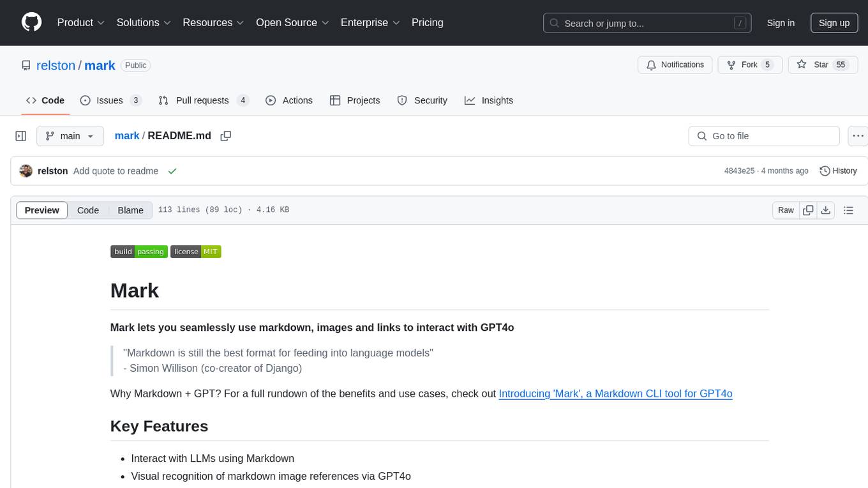Open the Issues tab
Viewport: 868px width, 488px height.
coord(111,100)
